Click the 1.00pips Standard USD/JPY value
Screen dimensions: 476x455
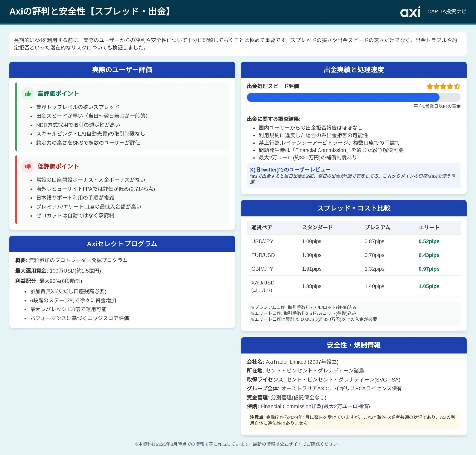[x=312, y=241]
